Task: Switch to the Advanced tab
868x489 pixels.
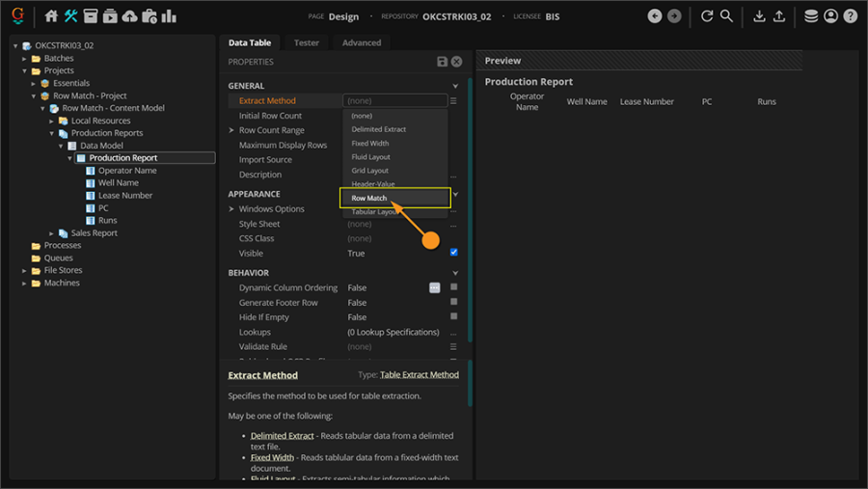Action: click(362, 42)
